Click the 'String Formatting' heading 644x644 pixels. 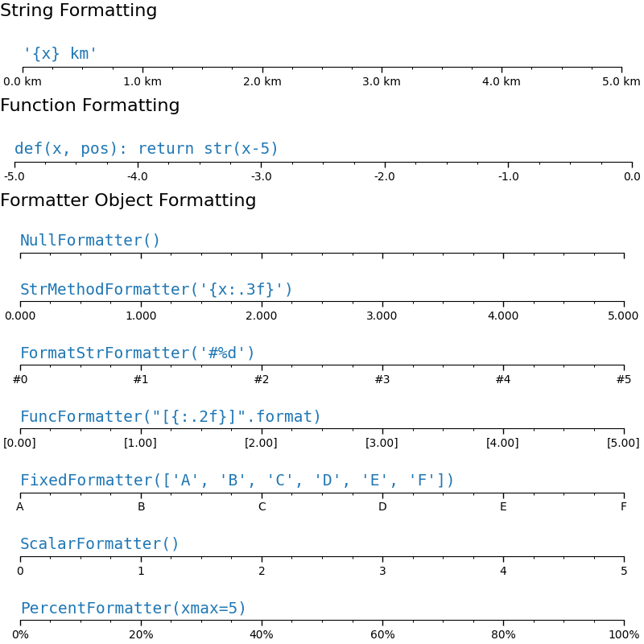coord(78,11)
